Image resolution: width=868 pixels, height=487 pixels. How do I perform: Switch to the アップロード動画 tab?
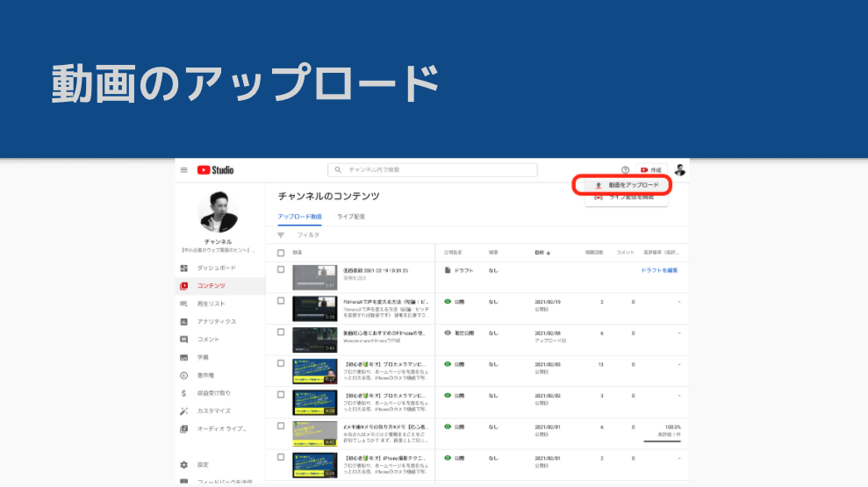(299, 217)
